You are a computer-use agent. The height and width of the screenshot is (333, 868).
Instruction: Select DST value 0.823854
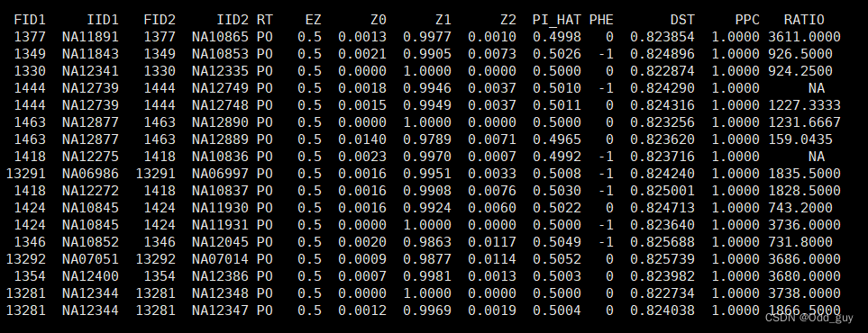coord(662,38)
